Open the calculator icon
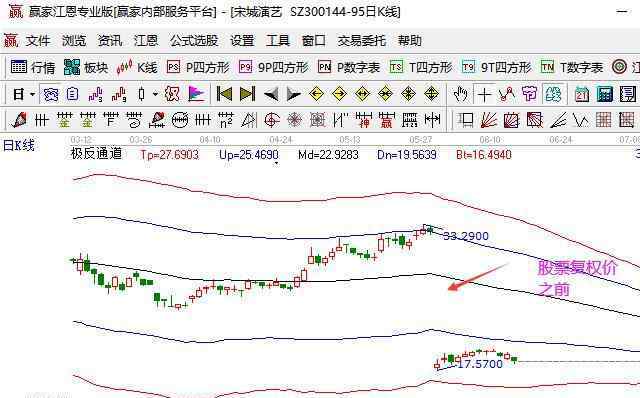640x398 pixels. tap(605, 95)
